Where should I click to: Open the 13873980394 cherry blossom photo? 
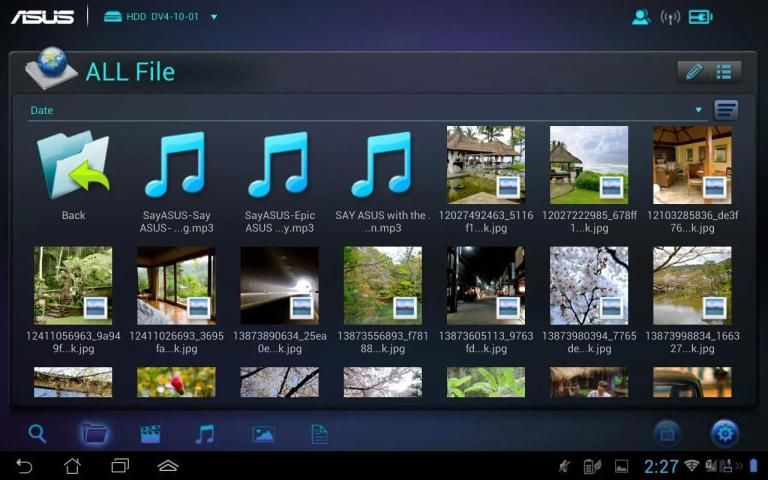(589, 285)
